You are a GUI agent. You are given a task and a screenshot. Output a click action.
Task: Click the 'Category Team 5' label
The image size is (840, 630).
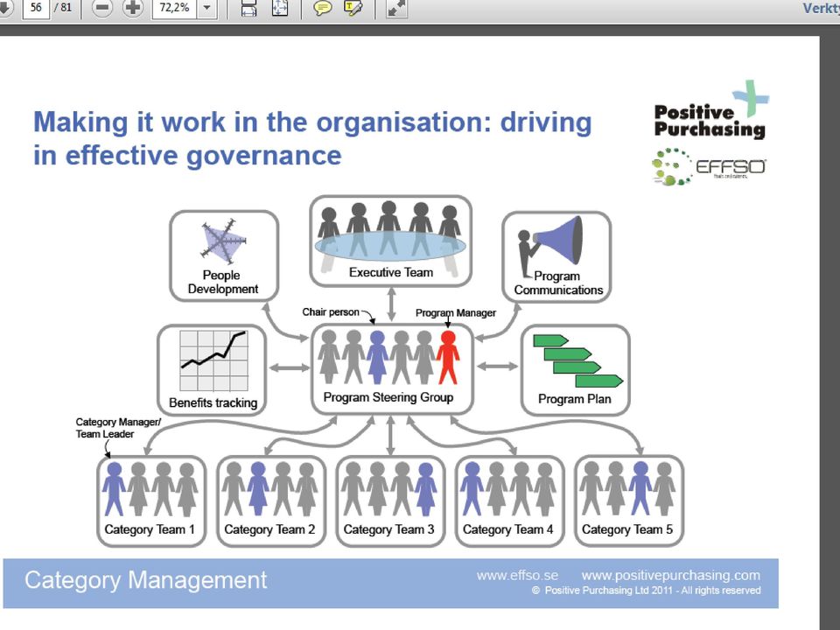(x=627, y=530)
